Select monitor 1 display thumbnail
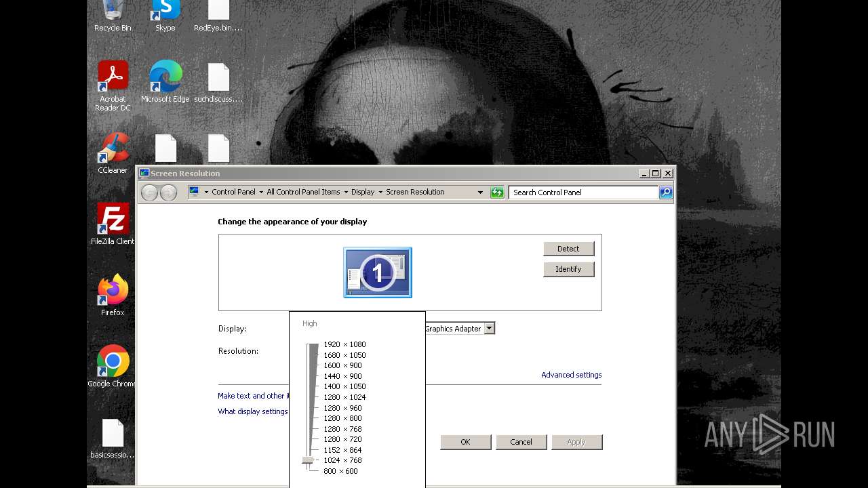This screenshot has width=868, height=488. click(378, 272)
